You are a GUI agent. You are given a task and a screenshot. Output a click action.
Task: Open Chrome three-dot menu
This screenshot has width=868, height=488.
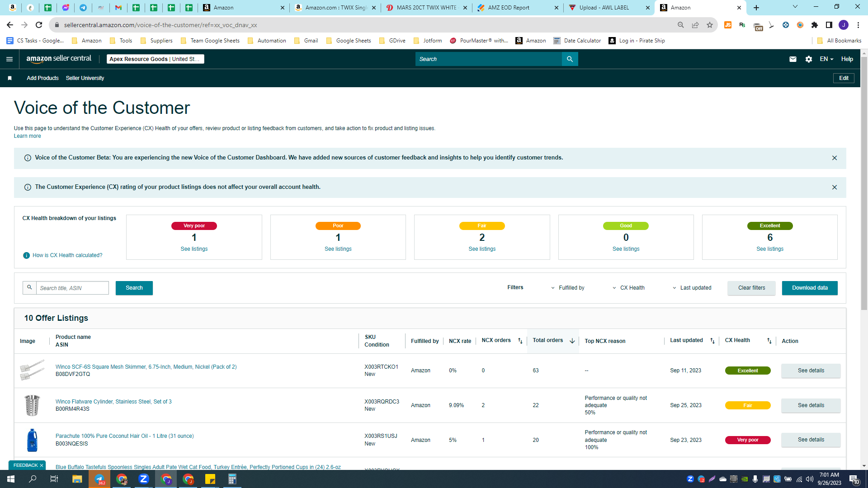[x=858, y=25]
